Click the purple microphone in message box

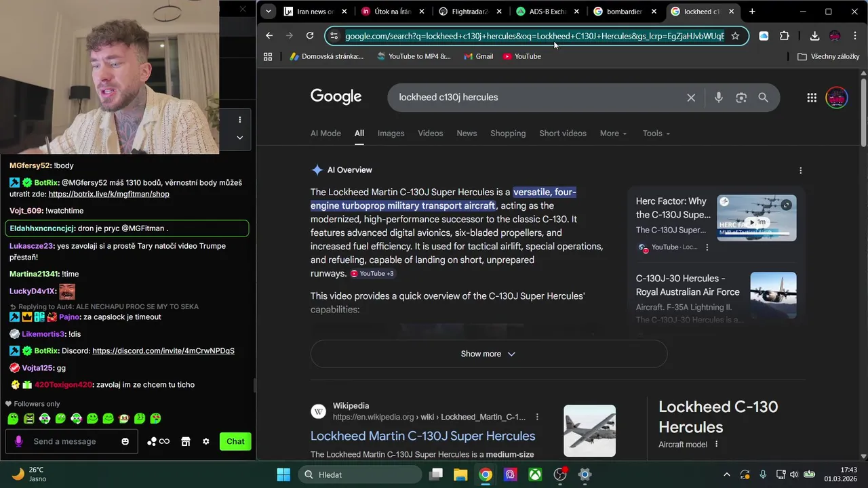(x=18, y=441)
